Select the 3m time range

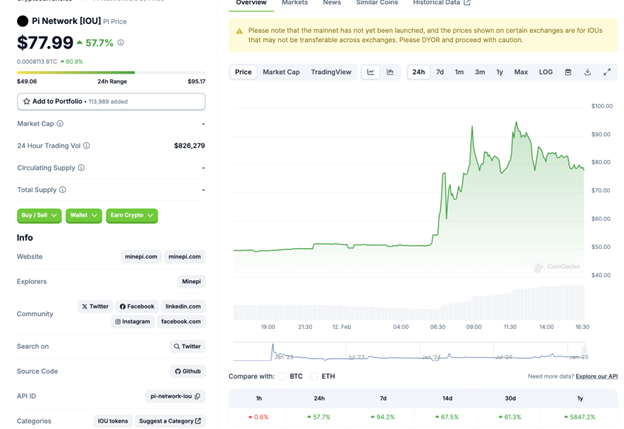pyautogui.click(x=480, y=72)
